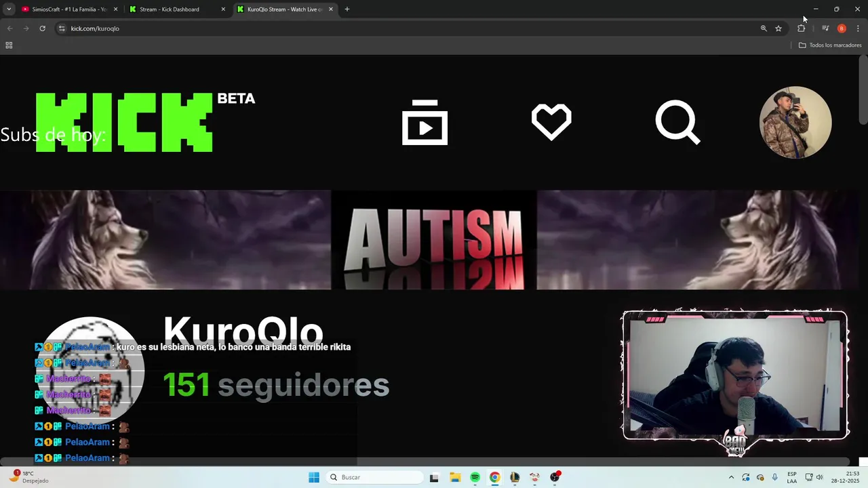Close the Kick Dashboard tab

(x=223, y=9)
